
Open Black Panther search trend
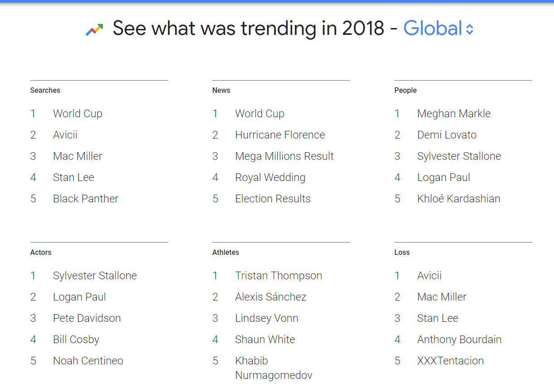pyautogui.click(x=86, y=199)
